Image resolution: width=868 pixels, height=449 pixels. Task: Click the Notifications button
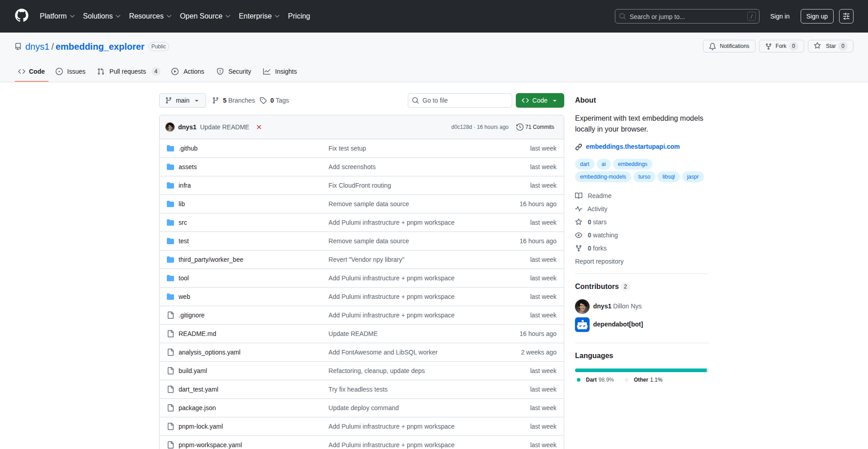click(x=729, y=46)
